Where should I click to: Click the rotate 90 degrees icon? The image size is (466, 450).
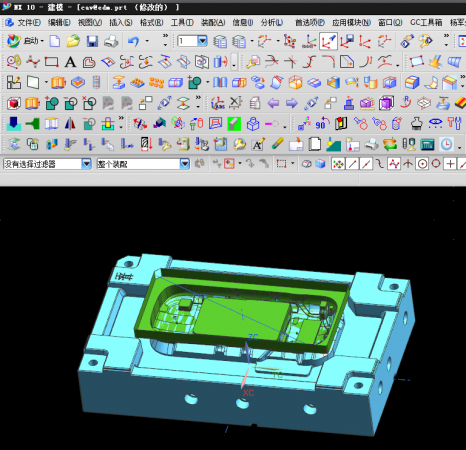pyautogui.click(x=322, y=124)
